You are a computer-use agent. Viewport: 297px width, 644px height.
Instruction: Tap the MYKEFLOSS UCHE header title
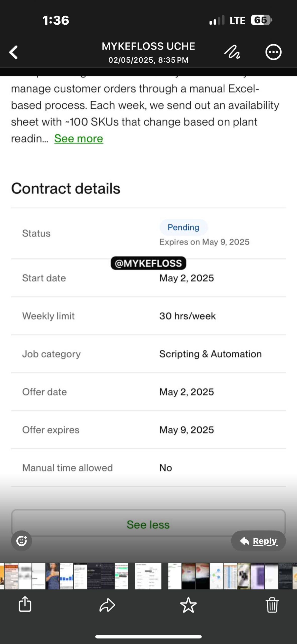pyautogui.click(x=148, y=46)
